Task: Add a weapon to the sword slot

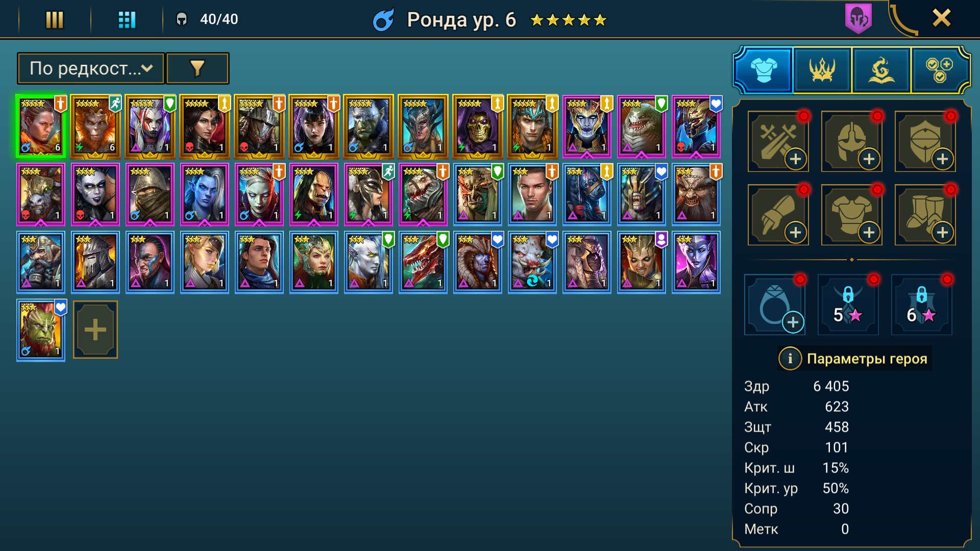Action: 778,141
